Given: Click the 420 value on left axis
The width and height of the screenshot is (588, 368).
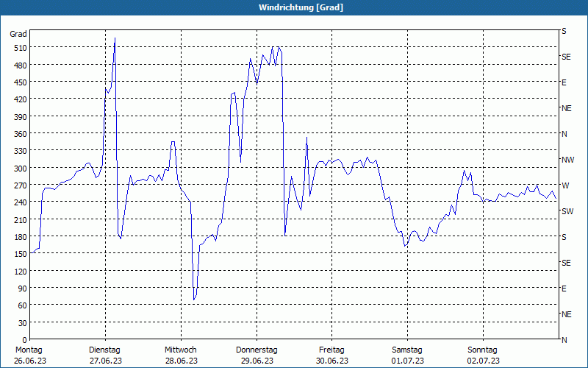Looking at the screenshot, I should [x=21, y=99].
